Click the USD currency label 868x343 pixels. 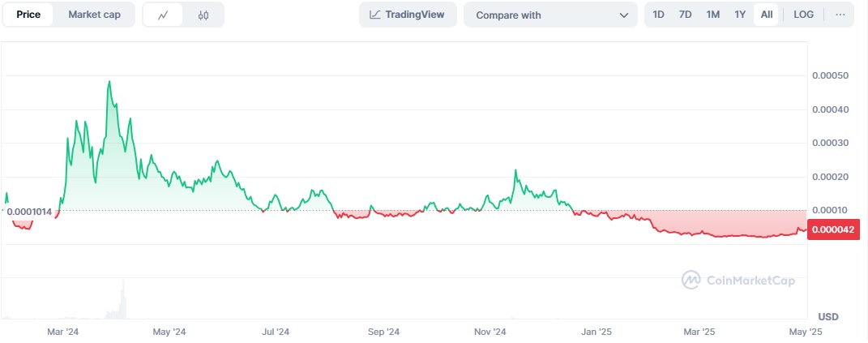click(828, 317)
